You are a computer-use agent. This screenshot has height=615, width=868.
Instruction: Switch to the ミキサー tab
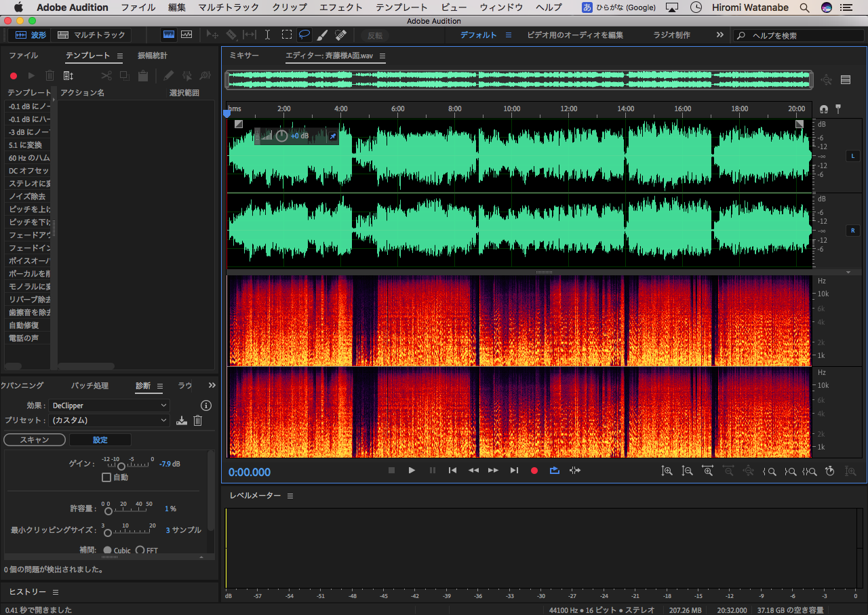pos(244,56)
